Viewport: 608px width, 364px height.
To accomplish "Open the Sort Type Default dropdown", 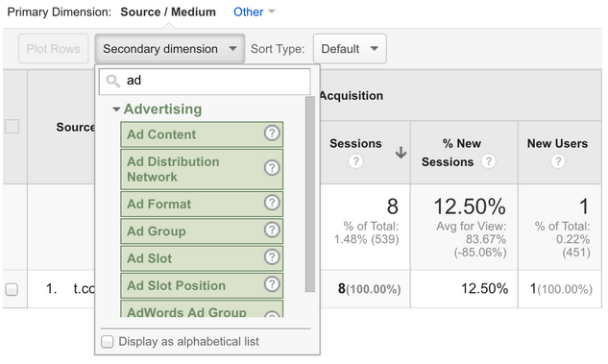I will (350, 49).
